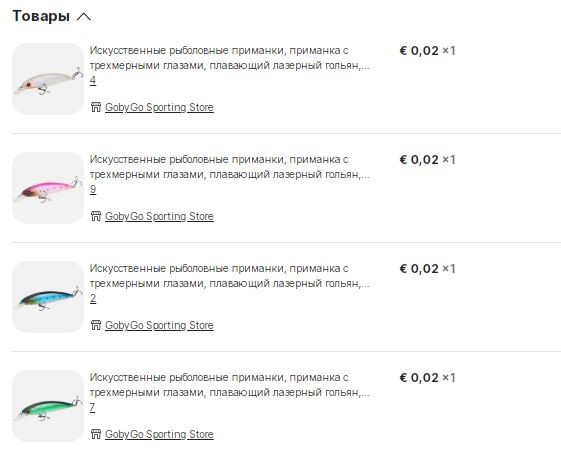
Task: Click variant link 2 under third product
Action: click(x=93, y=298)
